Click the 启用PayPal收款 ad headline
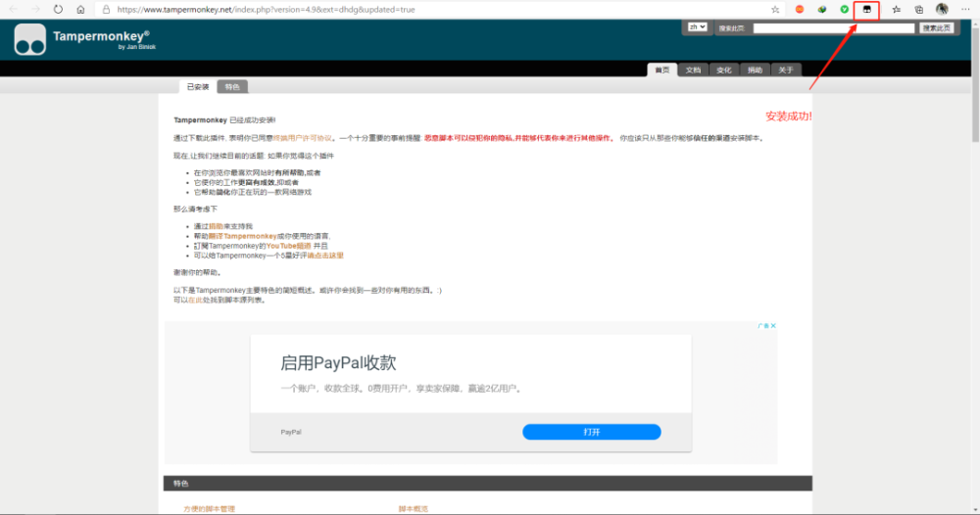Viewport: 980px width, 515px height. (x=338, y=362)
